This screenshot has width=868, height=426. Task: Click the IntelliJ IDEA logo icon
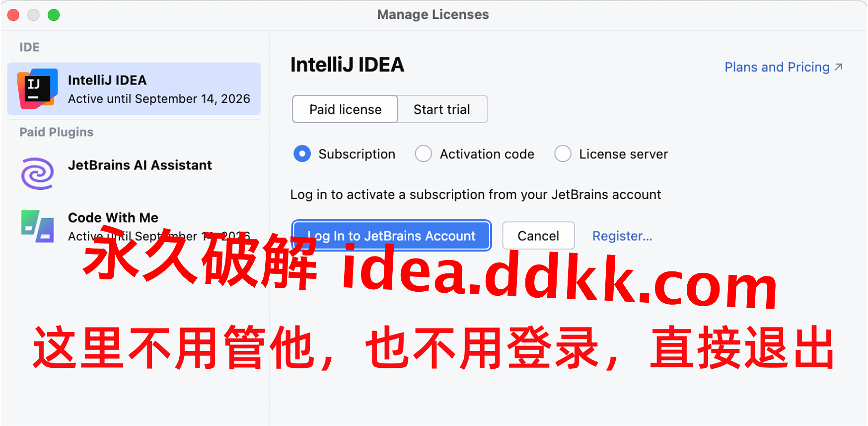[38, 88]
